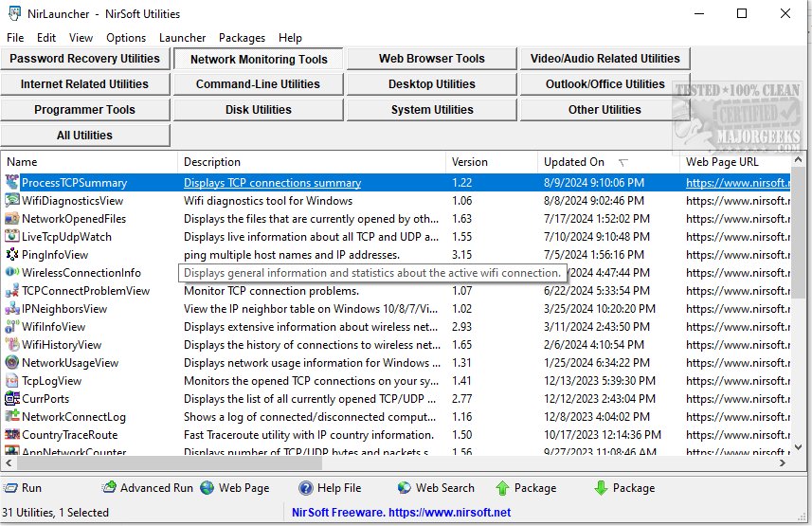Image resolution: width=812 pixels, height=526 pixels.
Task: Open the Packages menu
Action: click(242, 38)
